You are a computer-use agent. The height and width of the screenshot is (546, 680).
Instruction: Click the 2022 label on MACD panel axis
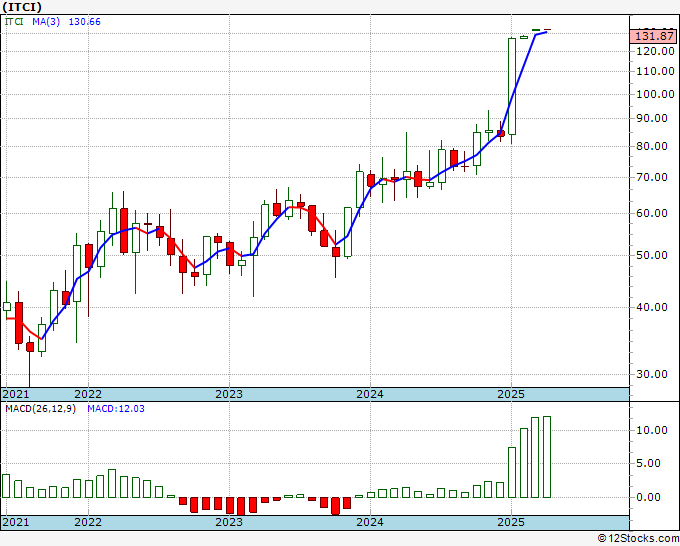88,522
